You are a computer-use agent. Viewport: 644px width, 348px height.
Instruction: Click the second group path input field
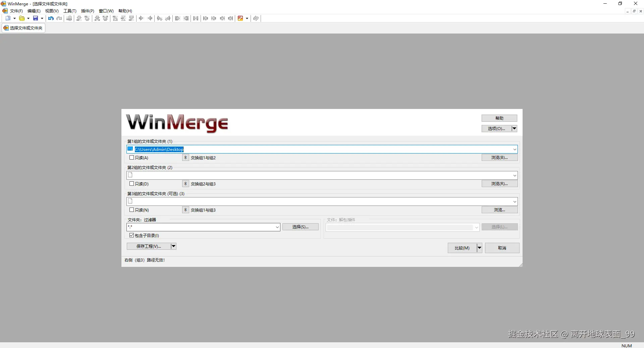click(323, 175)
